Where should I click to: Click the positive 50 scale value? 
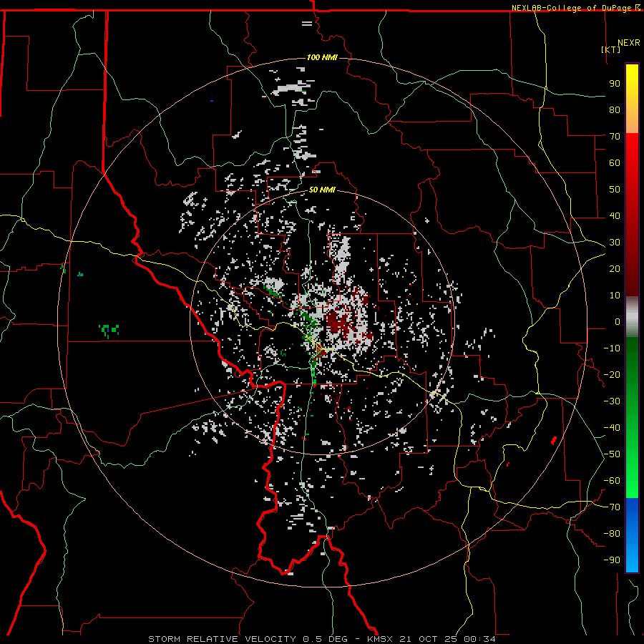615,190
